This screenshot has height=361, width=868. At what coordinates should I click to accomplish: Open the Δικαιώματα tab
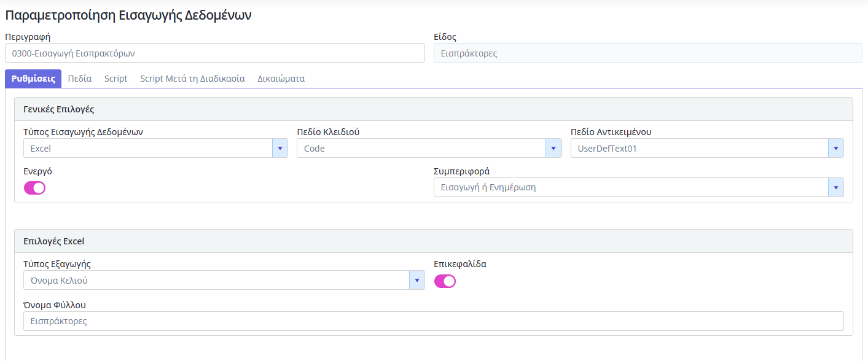[x=281, y=79]
